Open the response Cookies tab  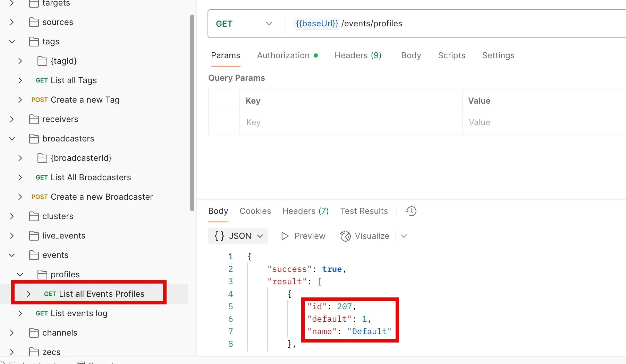pos(255,211)
